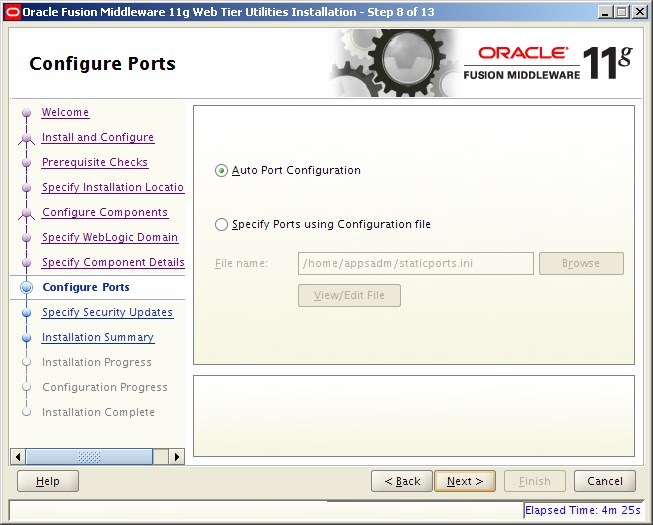Click the sidebar horizontal scrollbar thumb

pyautogui.click(x=89, y=457)
